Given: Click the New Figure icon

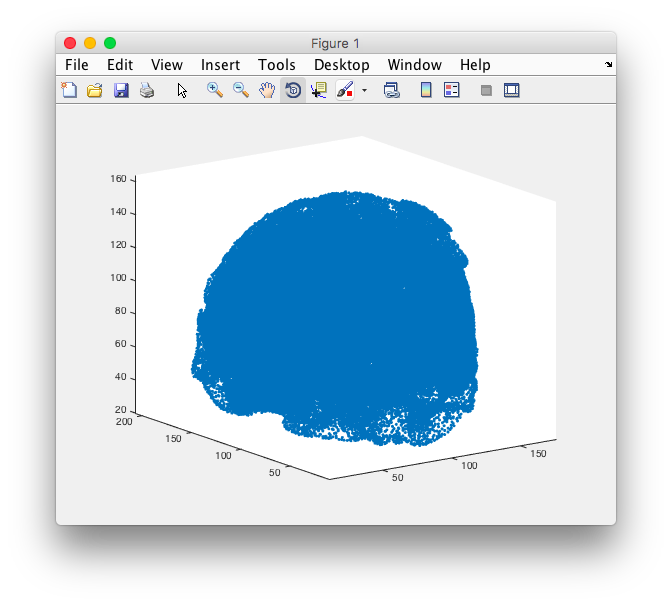Looking at the screenshot, I should pyautogui.click(x=69, y=90).
